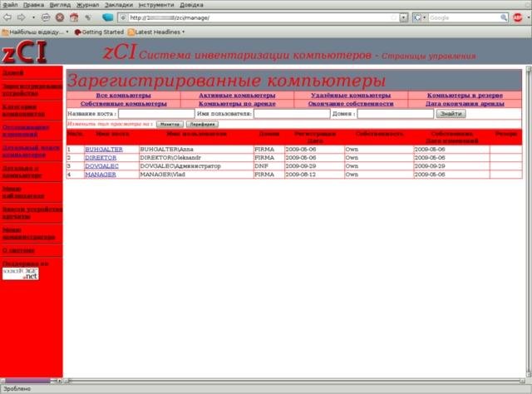Viewport: 532px width, 394px height.
Task: Open the DOVGALEC host link
Action: click(x=101, y=166)
